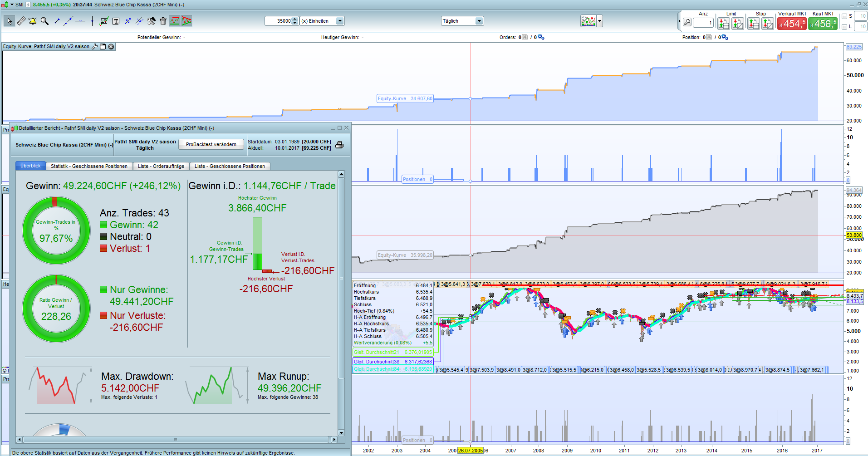The width and height of the screenshot is (868, 456).
Task: Open the Liste - Orderaufträge tab
Action: click(161, 166)
